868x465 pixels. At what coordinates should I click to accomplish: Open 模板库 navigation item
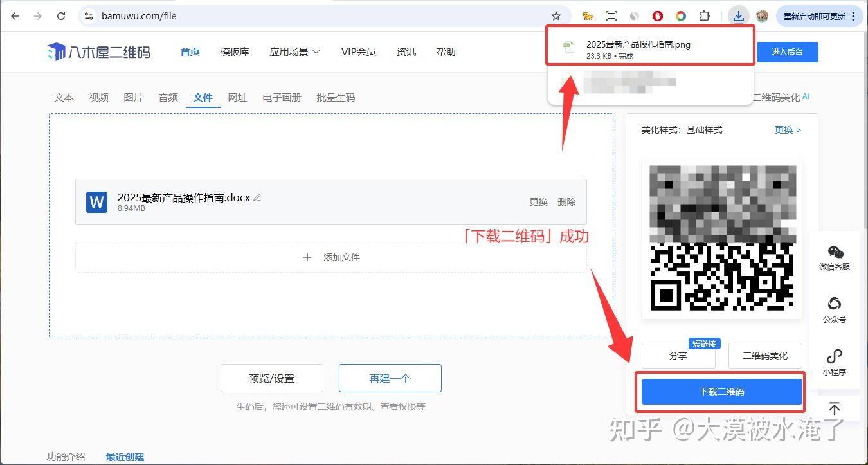point(235,52)
